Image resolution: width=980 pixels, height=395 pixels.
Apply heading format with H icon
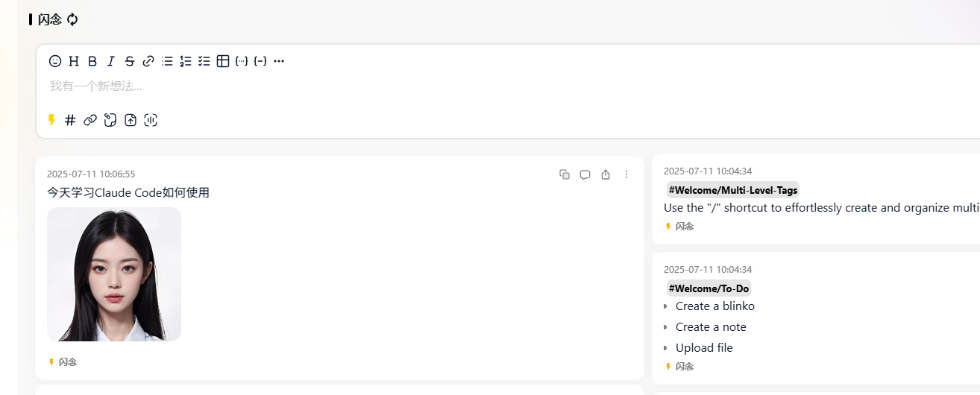pyautogui.click(x=74, y=61)
